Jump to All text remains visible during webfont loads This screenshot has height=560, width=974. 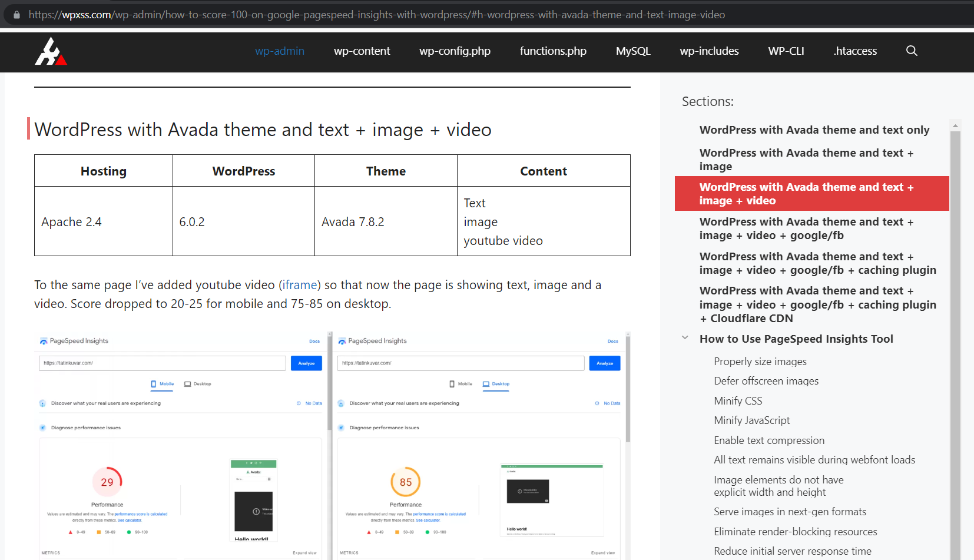pos(814,460)
